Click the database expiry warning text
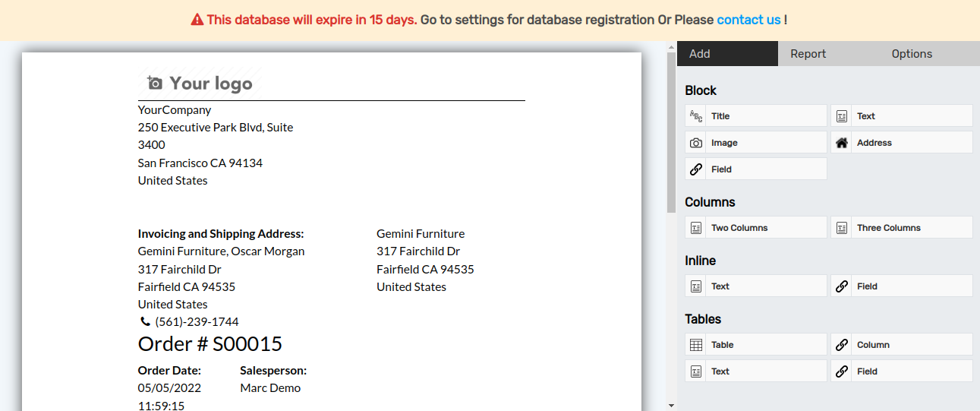980x411 pixels. pos(312,20)
